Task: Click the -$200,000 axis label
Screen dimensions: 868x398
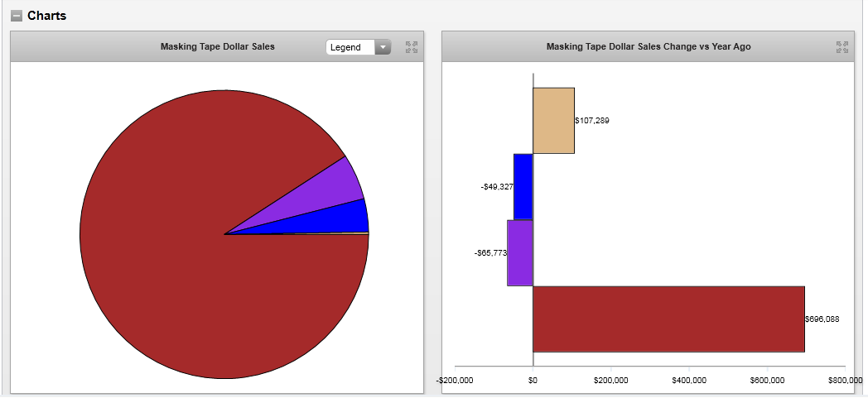Action: tap(454, 381)
